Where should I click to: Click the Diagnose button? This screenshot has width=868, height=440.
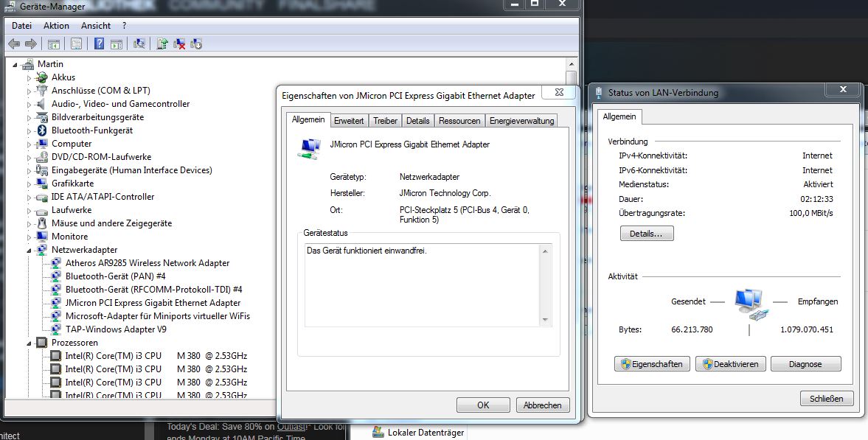point(805,364)
